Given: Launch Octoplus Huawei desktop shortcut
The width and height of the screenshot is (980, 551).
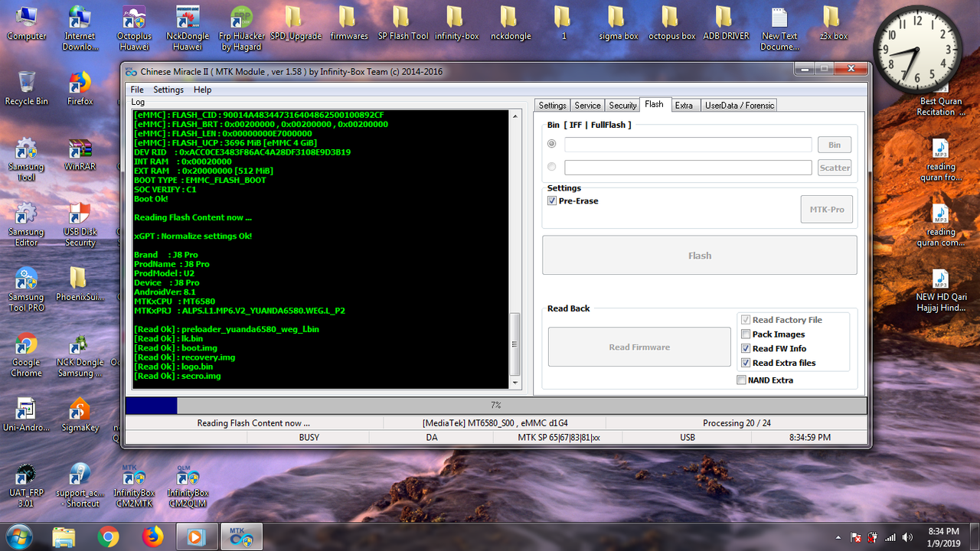Looking at the screenshot, I should pos(134,29).
